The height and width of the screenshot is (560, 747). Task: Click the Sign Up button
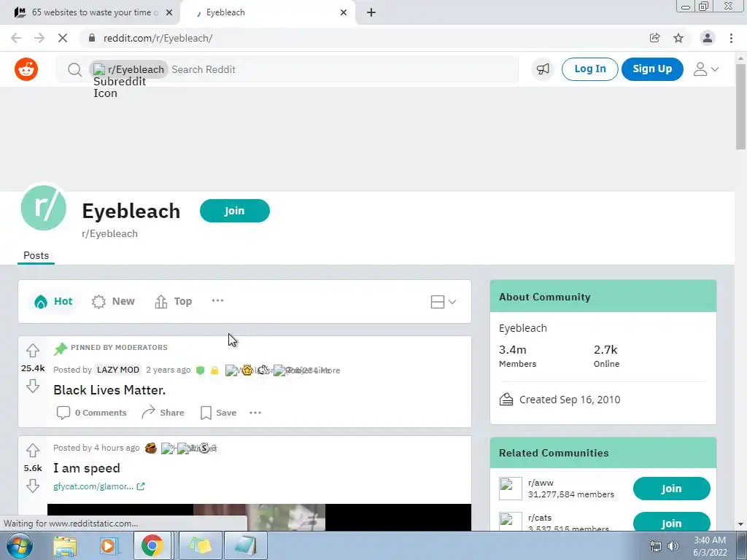pyautogui.click(x=652, y=69)
